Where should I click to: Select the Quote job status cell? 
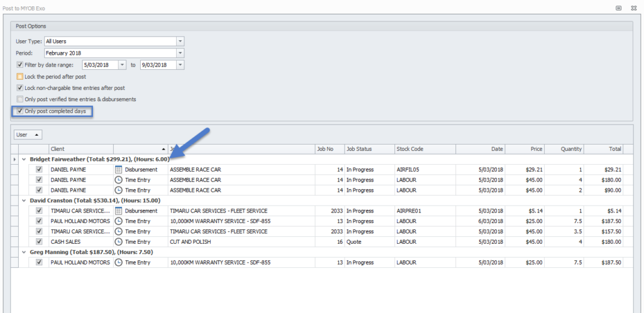coord(370,241)
